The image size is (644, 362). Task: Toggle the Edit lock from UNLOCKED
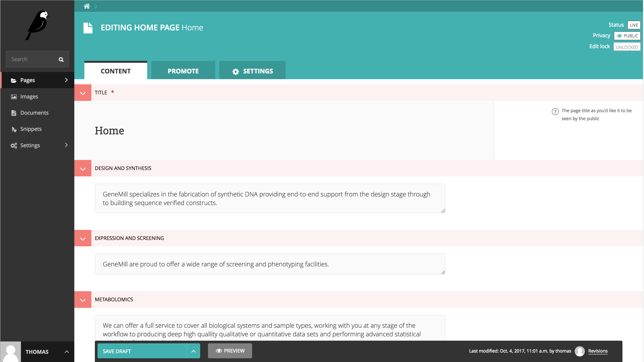tap(627, 47)
